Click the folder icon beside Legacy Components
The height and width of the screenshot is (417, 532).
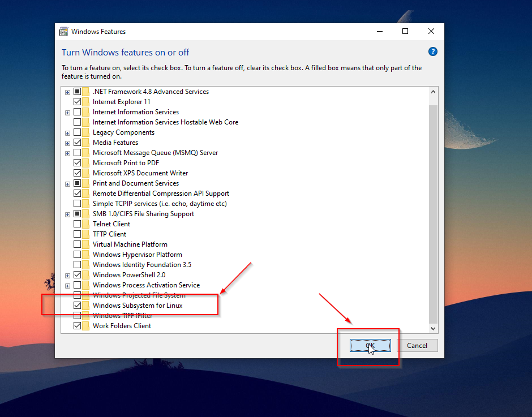(x=86, y=132)
